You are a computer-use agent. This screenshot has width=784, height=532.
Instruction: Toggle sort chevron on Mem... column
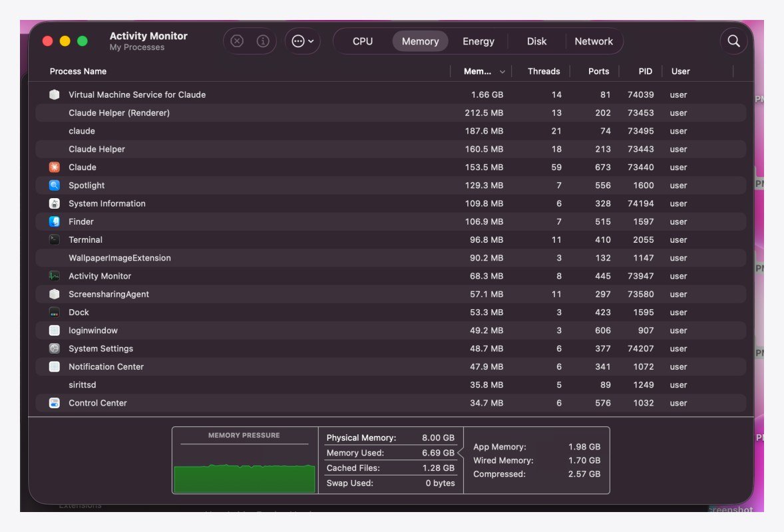(x=502, y=72)
